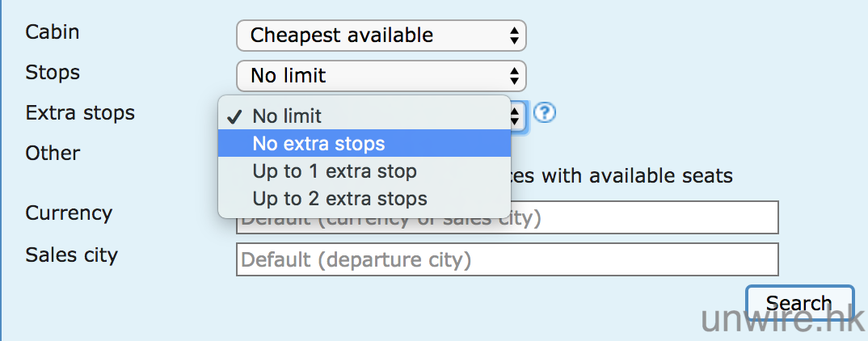Click the unwire.hk watermark
Viewport: 868px width, 341px height.
click(781, 320)
